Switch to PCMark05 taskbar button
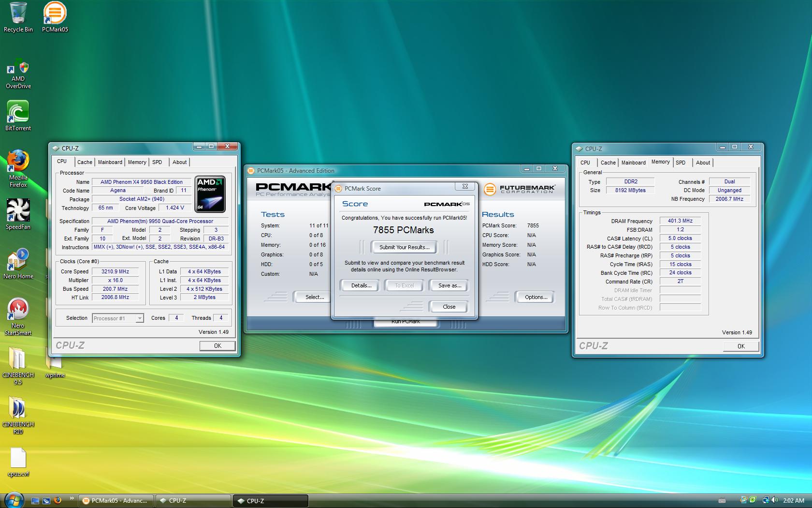 [x=116, y=501]
